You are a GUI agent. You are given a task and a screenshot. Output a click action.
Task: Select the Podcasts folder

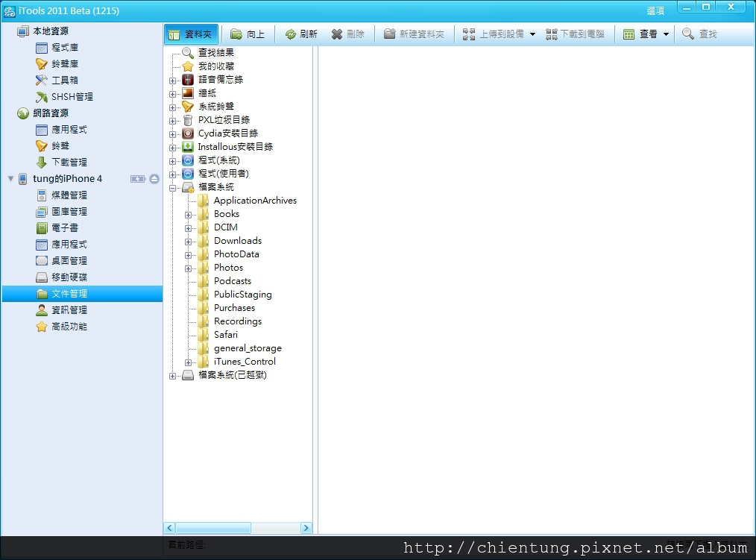233,280
